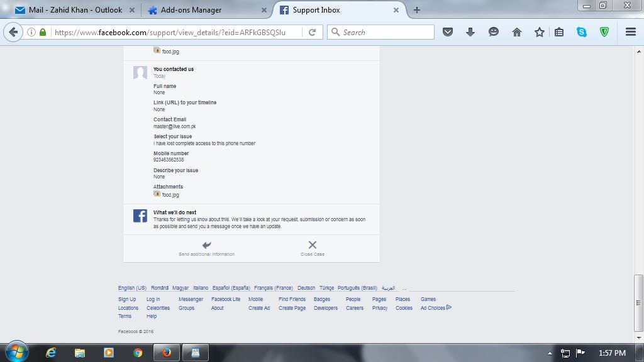Show hidden system tray icons
This screenshot has height=362, width=644.
click(550, 353)
